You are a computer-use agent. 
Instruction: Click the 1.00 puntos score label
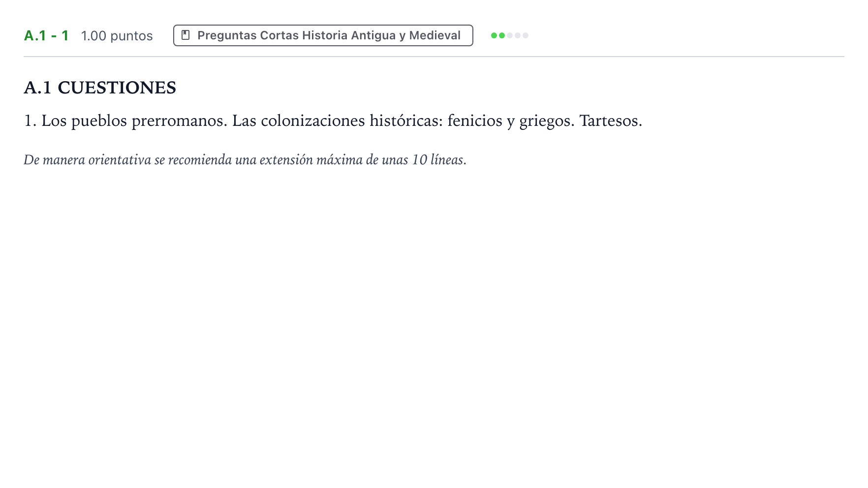117,35
